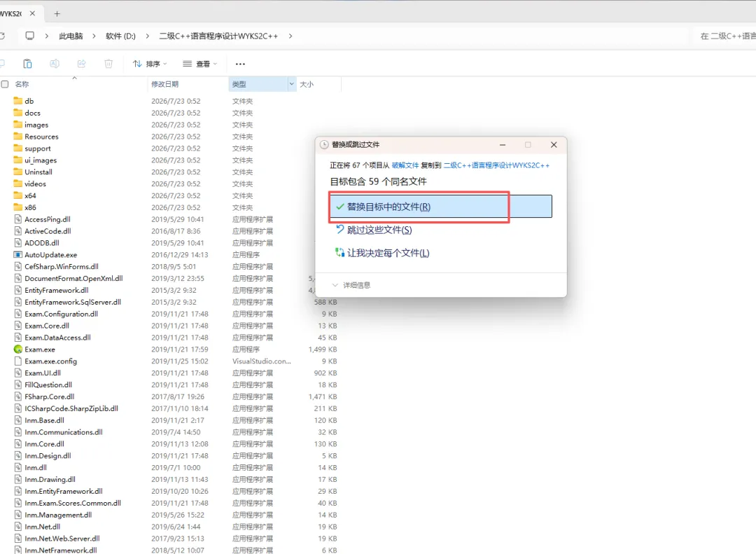Click the PC monitor icon in the address bar
756x554 pixels.
30,36
